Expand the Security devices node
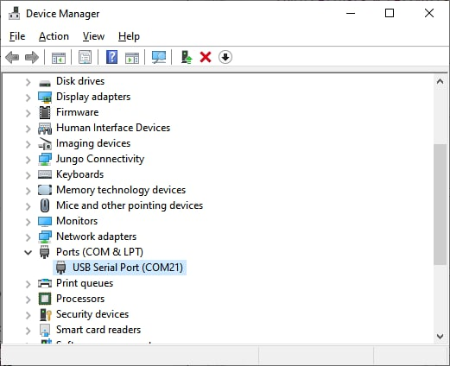 [x=28, y=315]
